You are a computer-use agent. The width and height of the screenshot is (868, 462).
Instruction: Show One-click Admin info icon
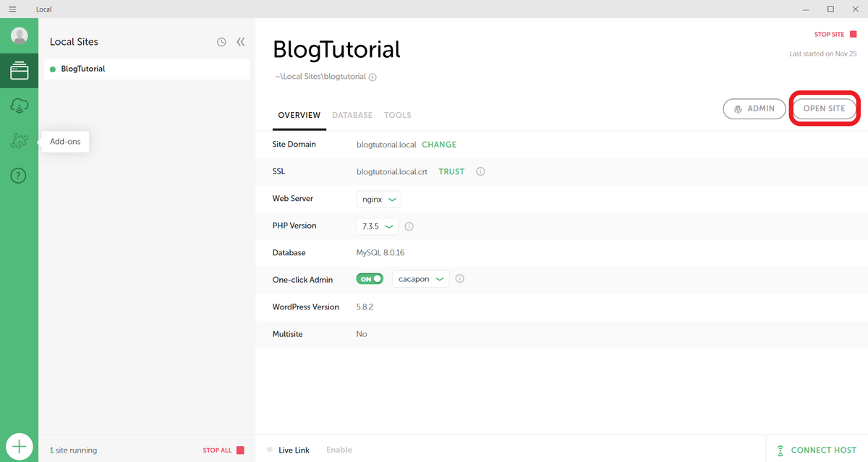459,279
